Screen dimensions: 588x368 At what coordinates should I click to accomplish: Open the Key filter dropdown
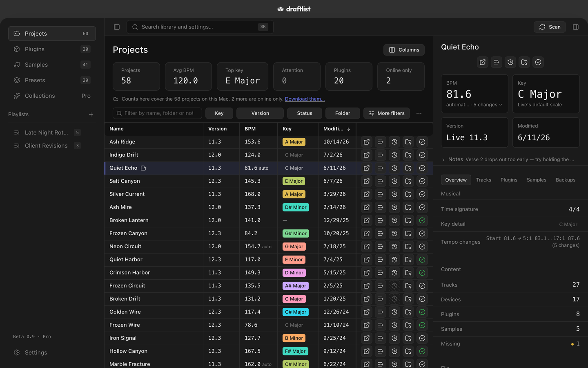[219, 113]
